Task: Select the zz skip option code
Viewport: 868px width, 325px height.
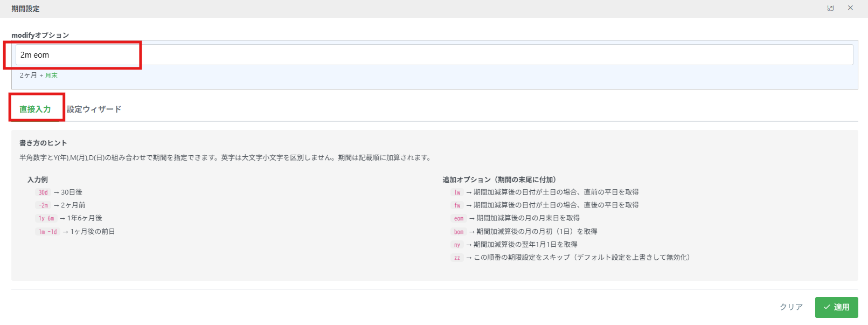Action: coord(457,258)
